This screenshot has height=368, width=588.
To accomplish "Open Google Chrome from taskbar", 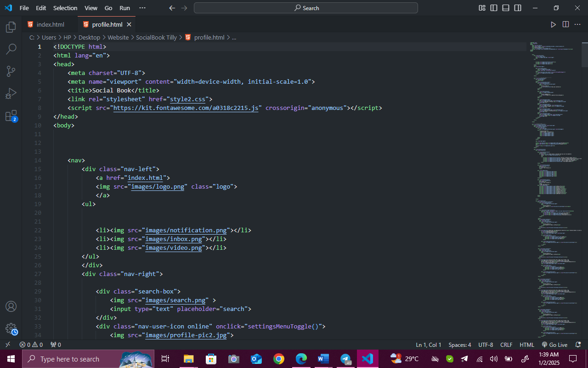I will tap(278, 359).
